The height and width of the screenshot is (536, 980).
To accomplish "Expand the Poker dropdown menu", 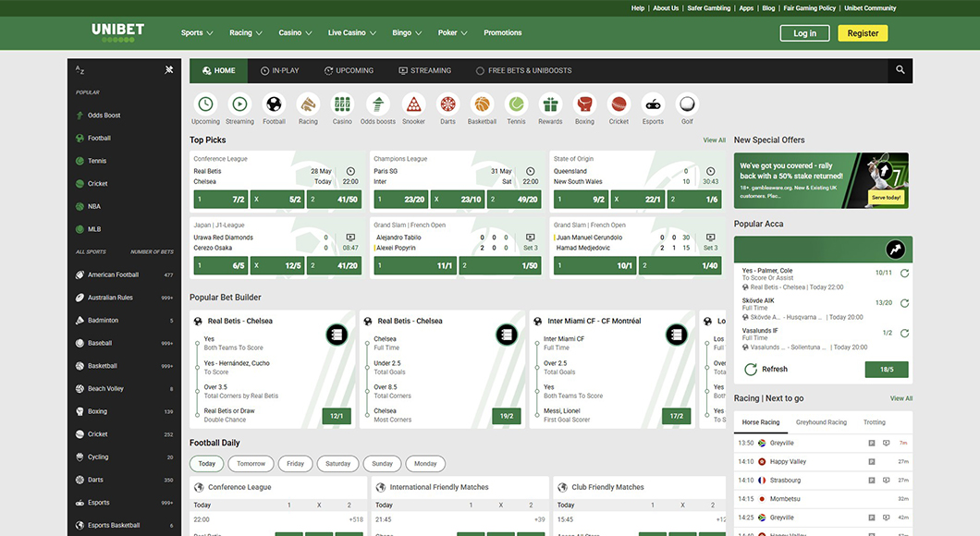I will click(x=452, y=32).
